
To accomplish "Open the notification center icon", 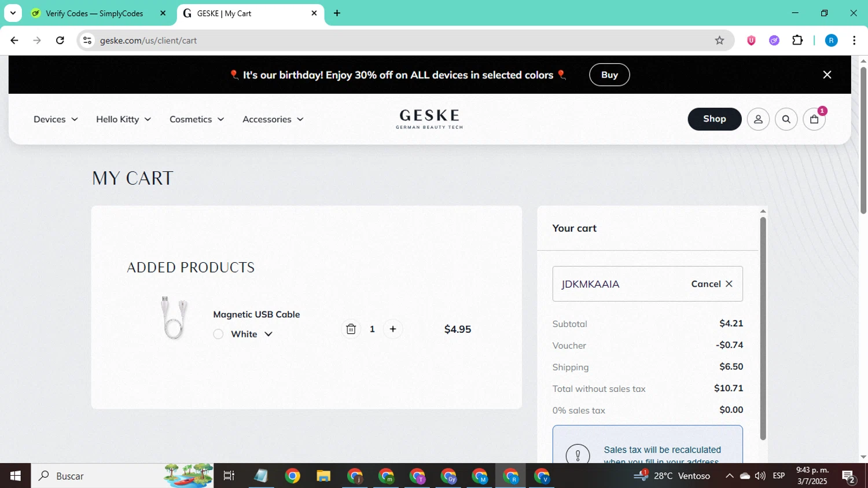I will click(x=849, y=476).
